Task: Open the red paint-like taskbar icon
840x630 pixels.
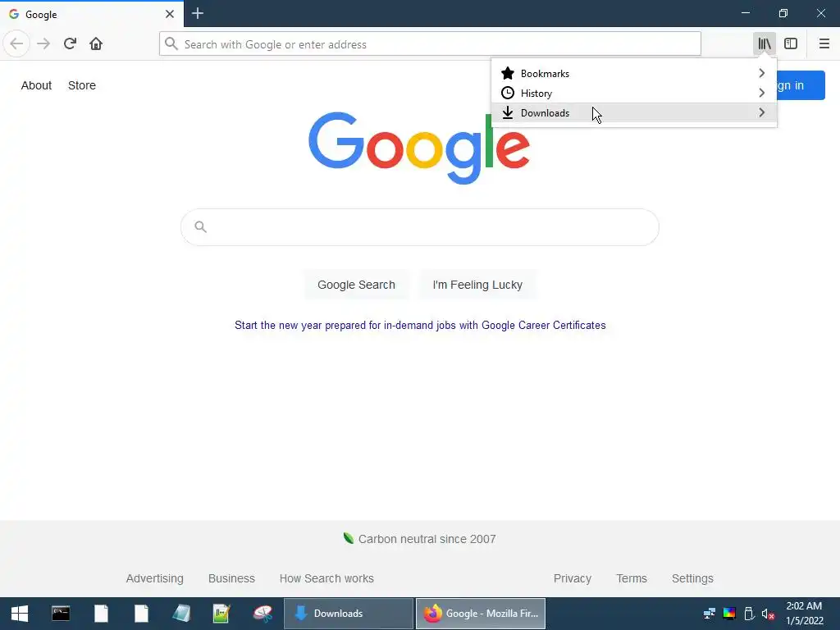Action: tap(262, 614)
